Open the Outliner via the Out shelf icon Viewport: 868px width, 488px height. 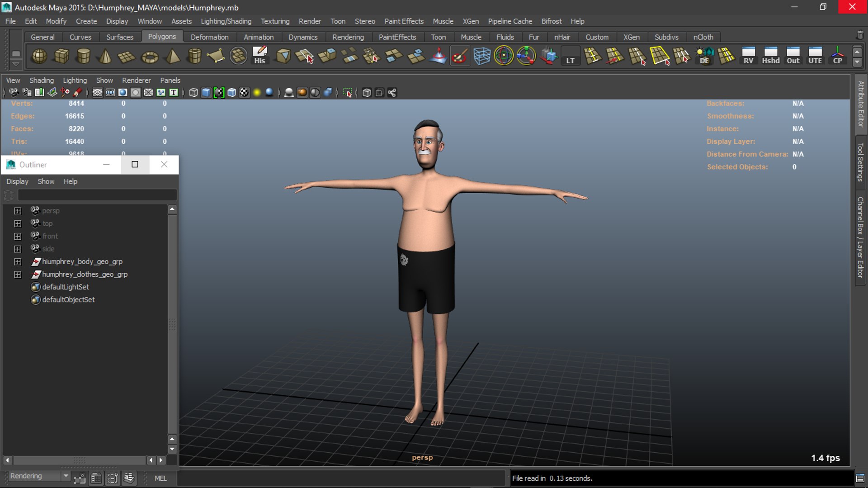click(x=793, y=56)
